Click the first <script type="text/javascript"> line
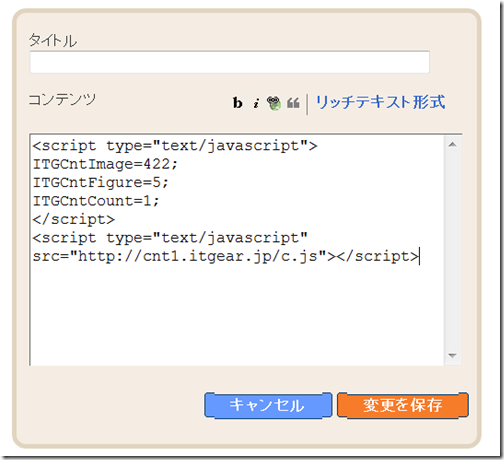 (x=175, y=146)
